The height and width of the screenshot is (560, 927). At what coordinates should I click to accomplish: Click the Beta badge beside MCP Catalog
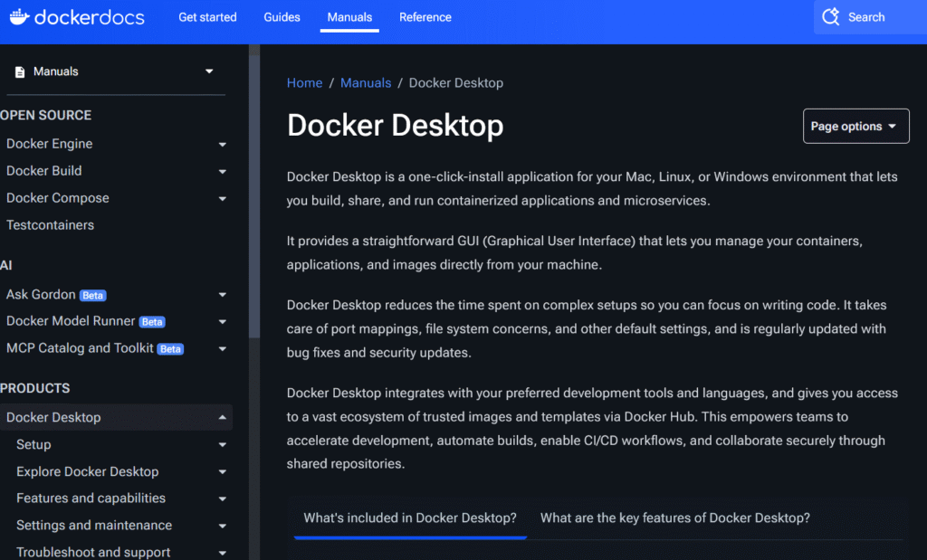point(170,349)
